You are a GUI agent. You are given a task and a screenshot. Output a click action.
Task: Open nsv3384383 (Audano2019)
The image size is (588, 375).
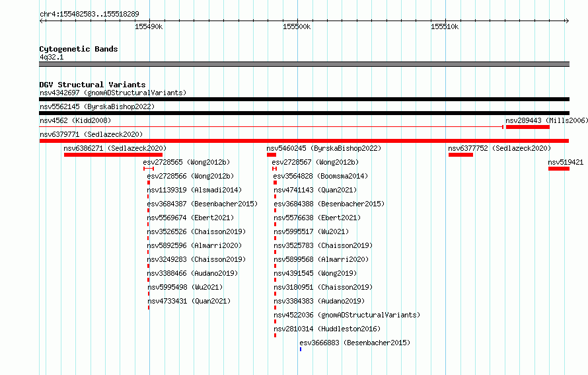pyautogui.click(x=318, y=301)
